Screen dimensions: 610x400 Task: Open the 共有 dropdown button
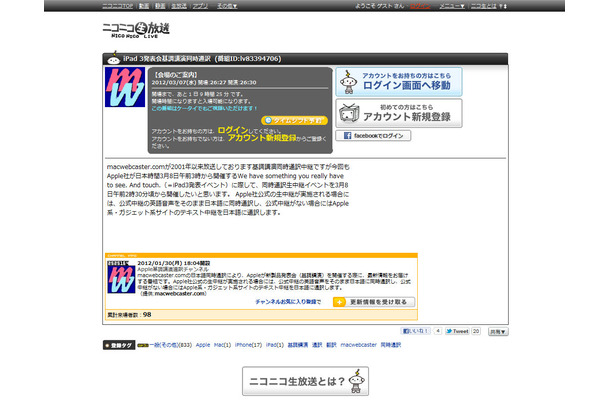tap(498, 332)
